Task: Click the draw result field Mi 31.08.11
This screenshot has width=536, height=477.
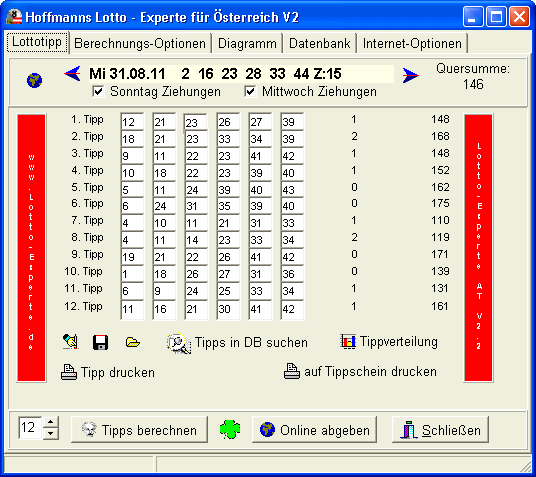Action: 241,74
